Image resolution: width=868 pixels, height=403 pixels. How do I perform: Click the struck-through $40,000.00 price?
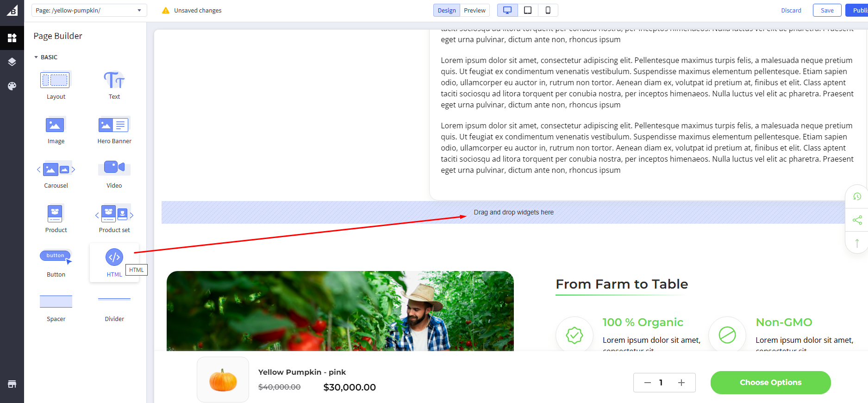click(x=280, y=387)
